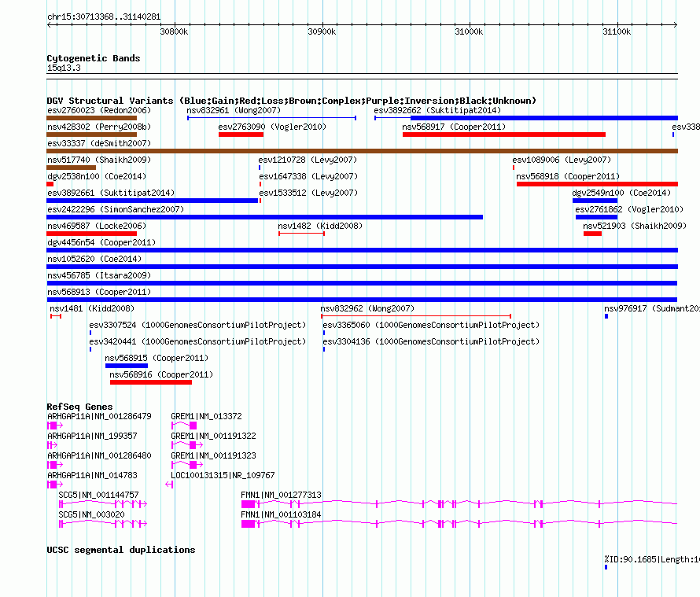Click the red nsv568918 (Cooper2011) bar
The image size is (700, 597).
pyautogui.click(x=597, y=184)
